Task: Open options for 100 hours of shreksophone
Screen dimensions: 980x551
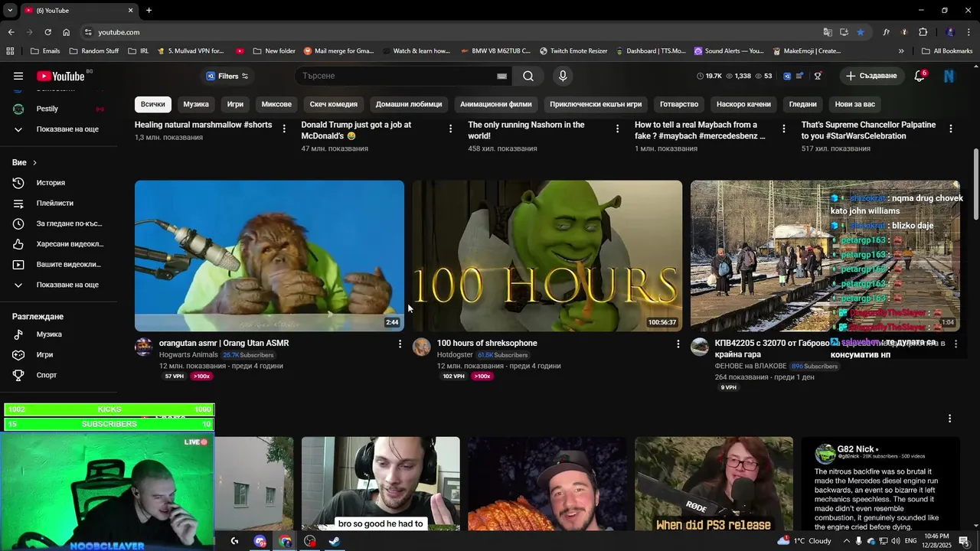Action: (x=678, y=344)
